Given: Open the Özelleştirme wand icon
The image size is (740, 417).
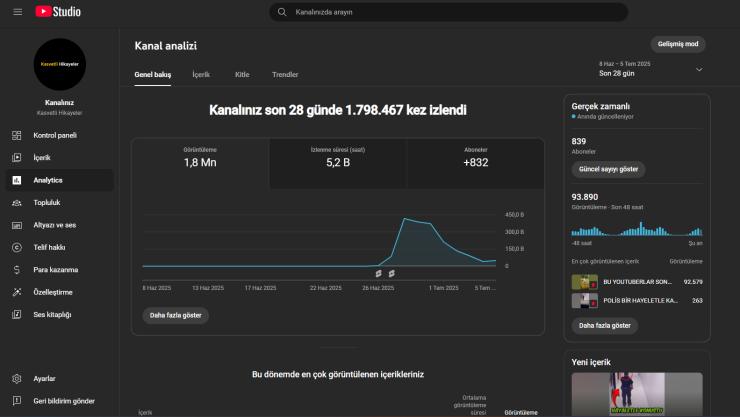Looking at the screenshot, I should tap(17, 292).
